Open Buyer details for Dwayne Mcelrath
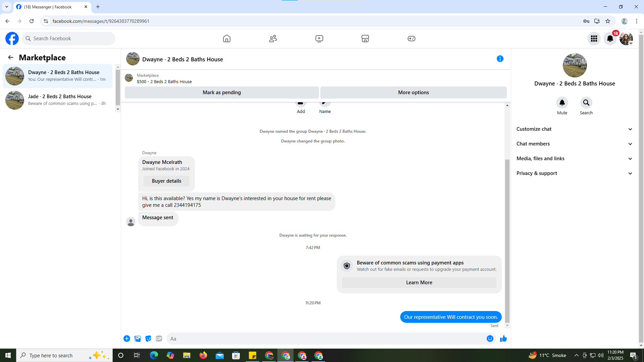The height and width of the screenshot is (362, 644). 166,181
